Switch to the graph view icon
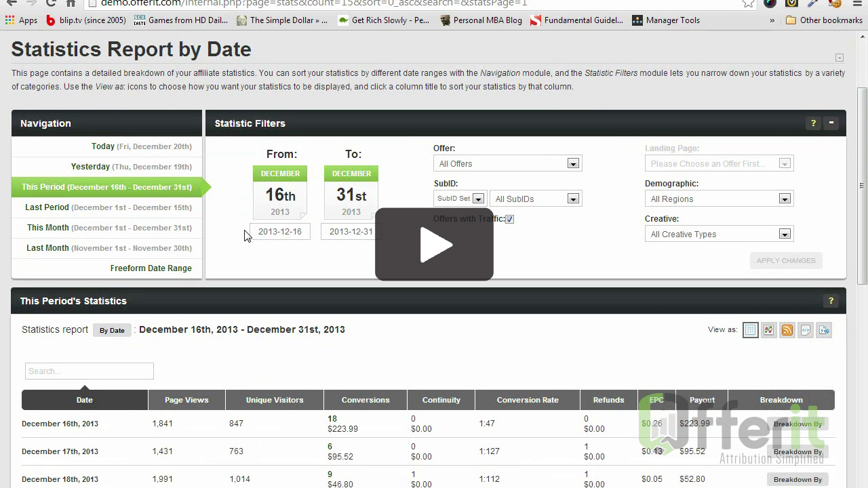The image size is (868, 488). [768, 330]
